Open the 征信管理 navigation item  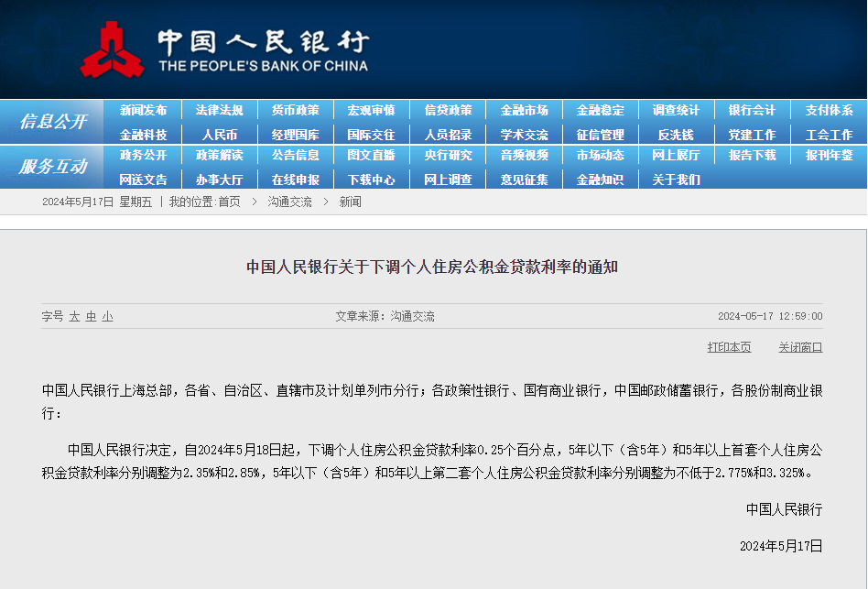tap(599, 134)
